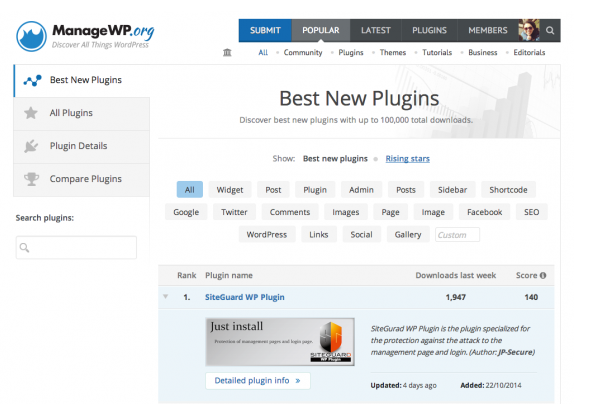Click the Downloads last week column header
The image size is (602, 415).
point(455,275)
